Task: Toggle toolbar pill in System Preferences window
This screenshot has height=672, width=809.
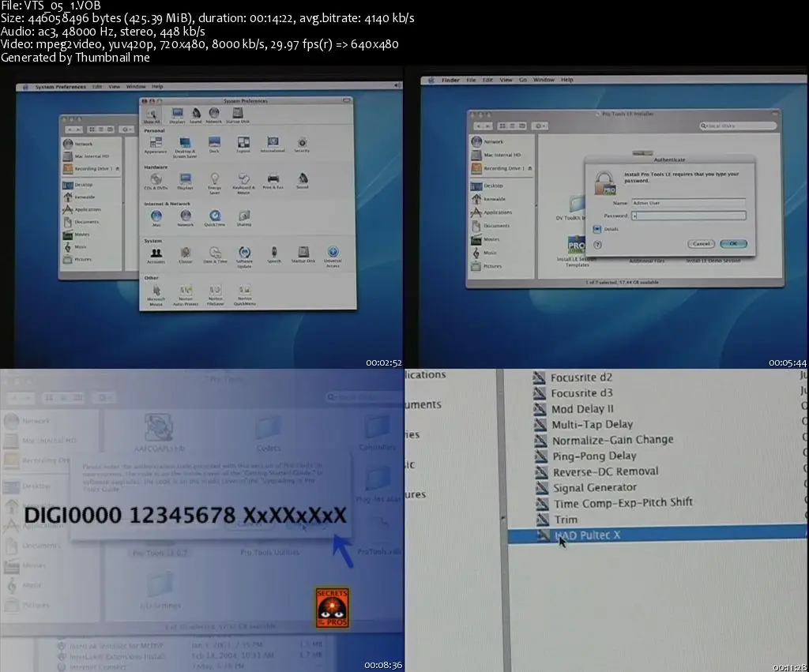Action: tap(347, 100)
